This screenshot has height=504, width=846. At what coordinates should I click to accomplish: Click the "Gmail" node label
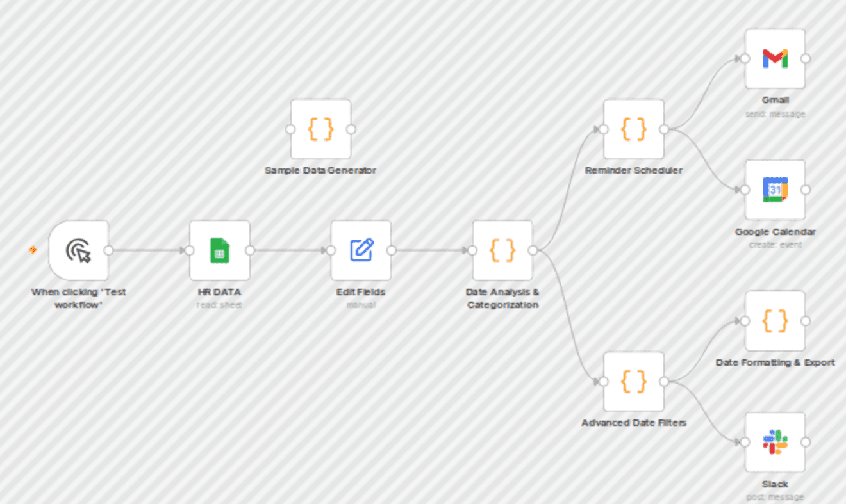tap(775, 100)
